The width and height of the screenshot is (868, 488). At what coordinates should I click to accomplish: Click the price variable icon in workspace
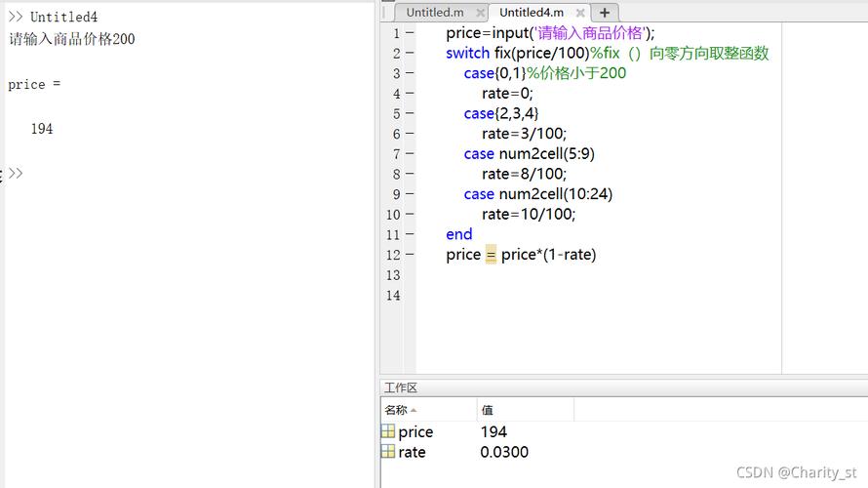click(x=388, y=431)
